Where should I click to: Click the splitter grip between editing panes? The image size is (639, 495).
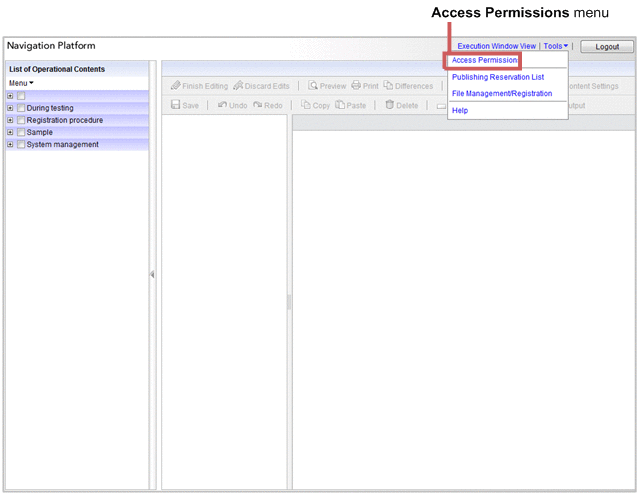[289, 302]
